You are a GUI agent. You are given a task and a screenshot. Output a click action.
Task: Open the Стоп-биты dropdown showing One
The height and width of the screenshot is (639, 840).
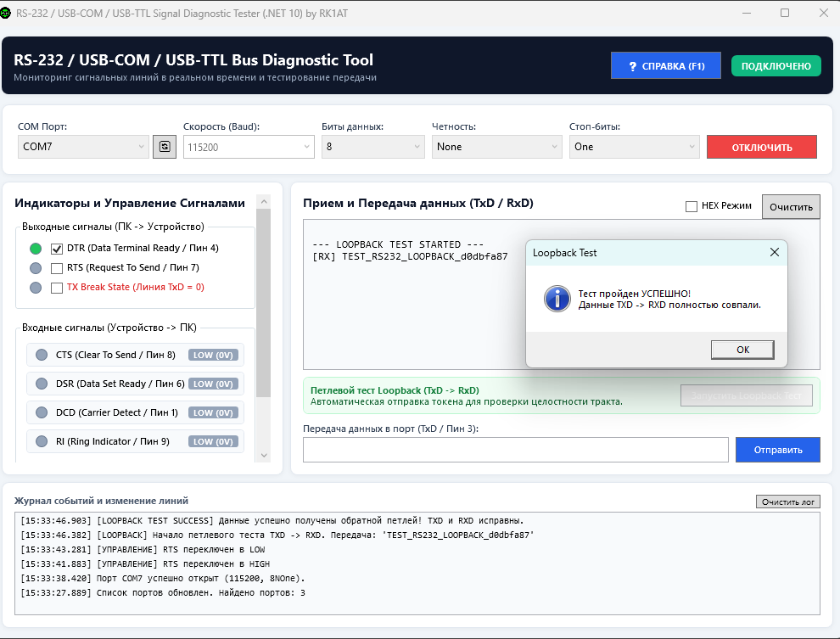pyautogui.click(x=635, y=147)
